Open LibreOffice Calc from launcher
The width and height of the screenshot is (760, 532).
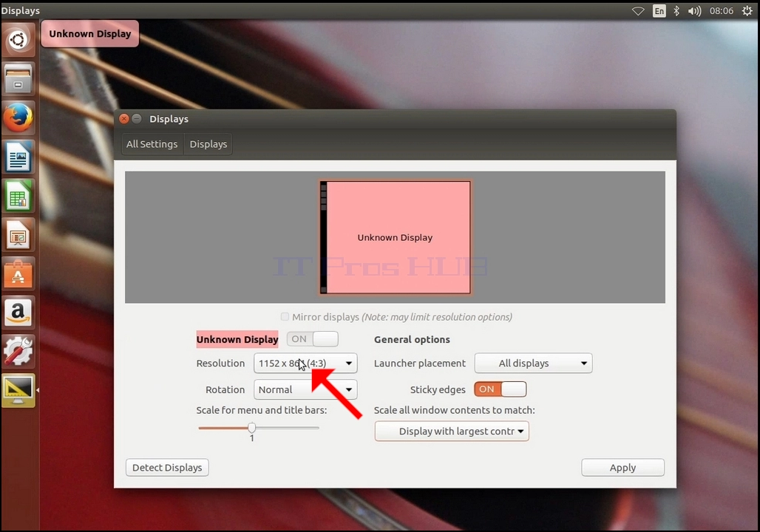18,196
